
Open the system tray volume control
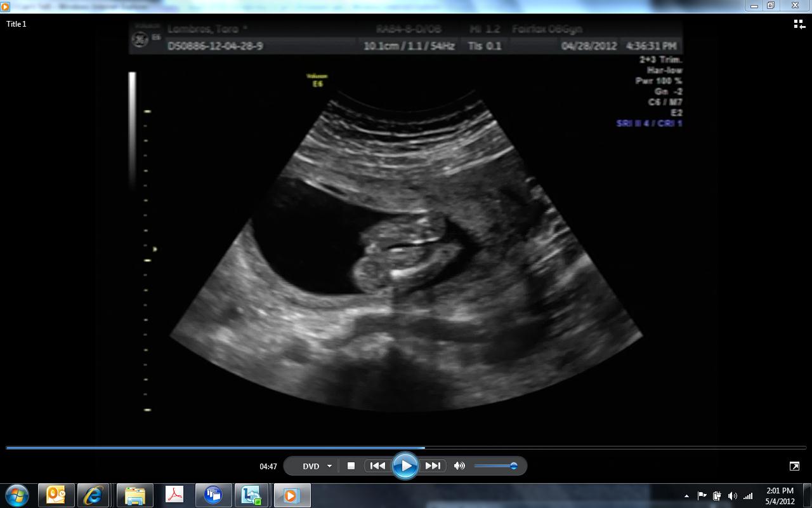click(x=733, y=496)
